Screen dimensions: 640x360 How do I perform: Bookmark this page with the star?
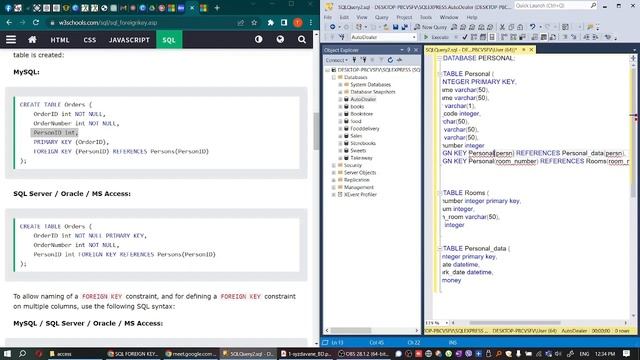(x=254, y=22)
